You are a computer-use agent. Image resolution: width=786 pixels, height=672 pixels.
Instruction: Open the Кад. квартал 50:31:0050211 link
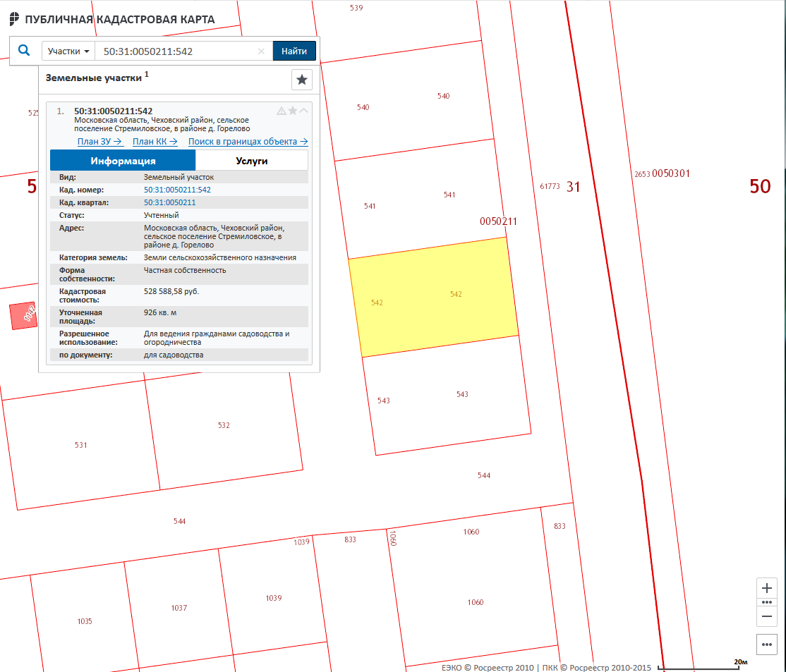coord(169,202)
